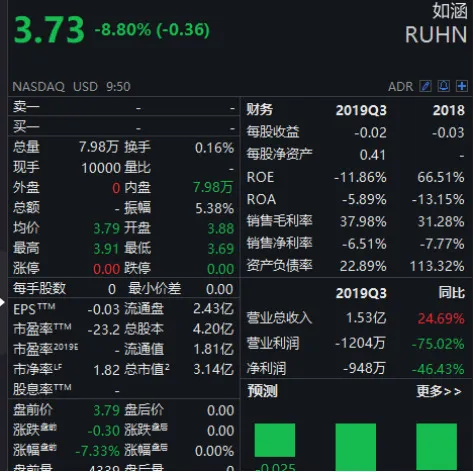Select the RUHN ticker symbol

coord(436,35)
